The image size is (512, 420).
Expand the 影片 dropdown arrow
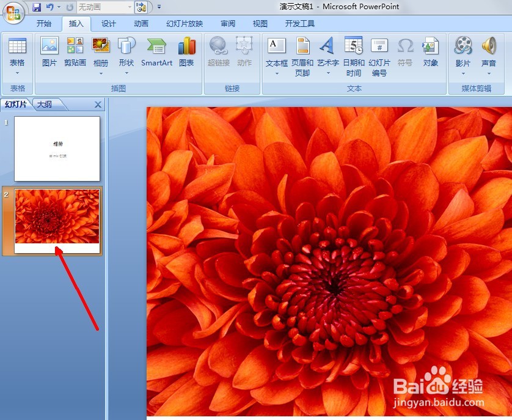tap(463, 73)
